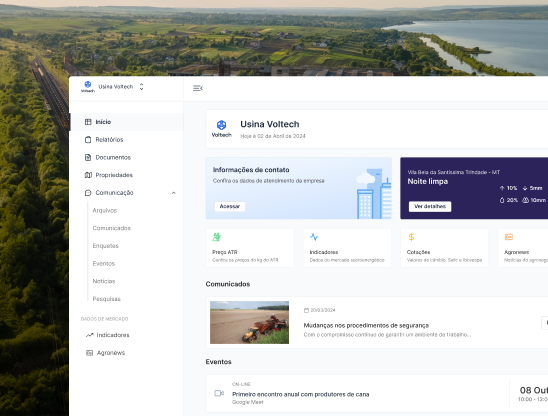The width and height of the screenshot is (548, 416).
Task: Click the blue pulse icon on Indicadores card
Action: coord(314,237)
